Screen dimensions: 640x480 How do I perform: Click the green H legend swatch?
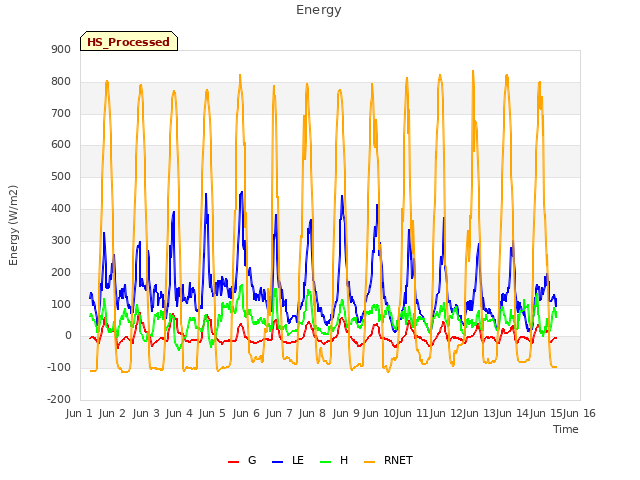(x=326, y=462)
